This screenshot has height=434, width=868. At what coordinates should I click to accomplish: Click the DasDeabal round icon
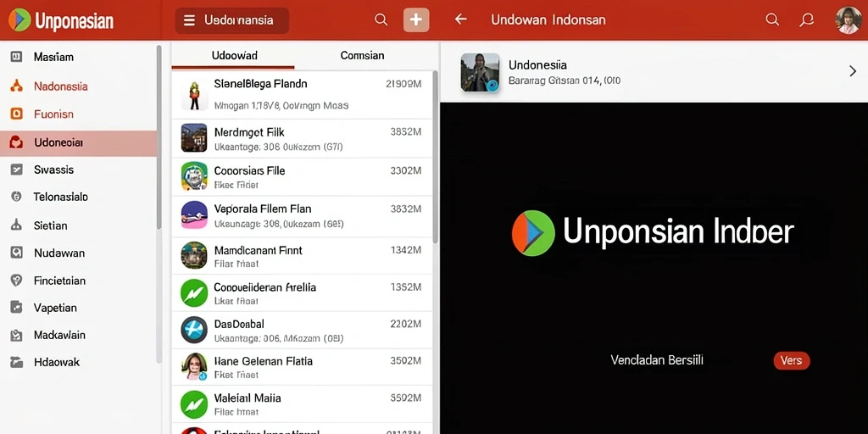(194, 330)
